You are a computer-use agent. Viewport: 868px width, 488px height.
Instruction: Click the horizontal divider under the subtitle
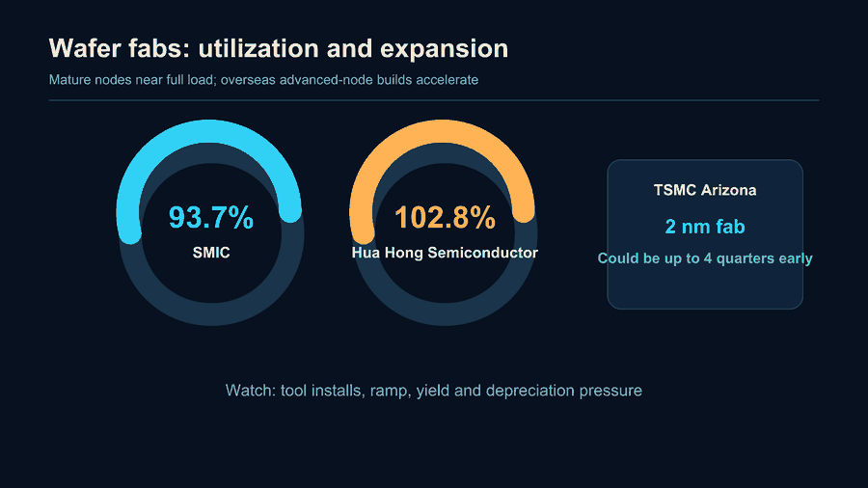(433, 100)
